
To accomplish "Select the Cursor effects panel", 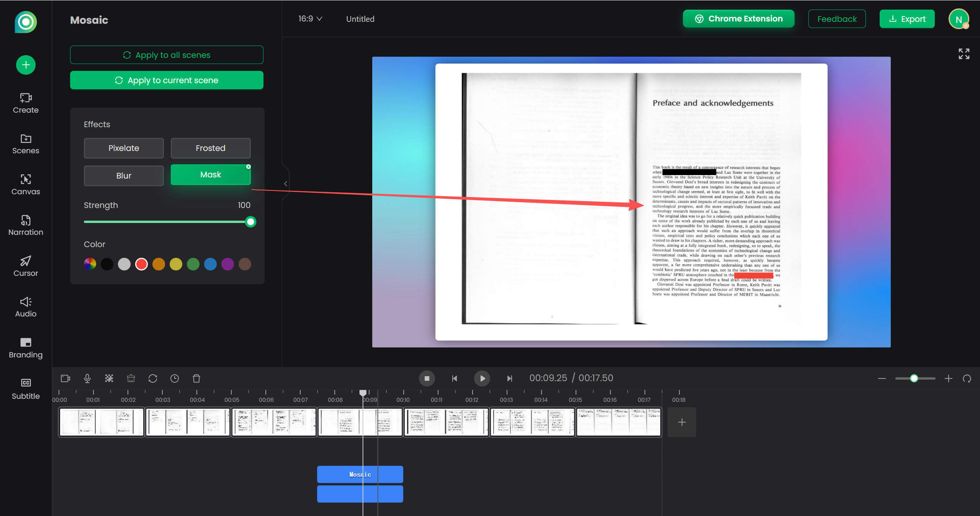I will click(x=25, y=267).
